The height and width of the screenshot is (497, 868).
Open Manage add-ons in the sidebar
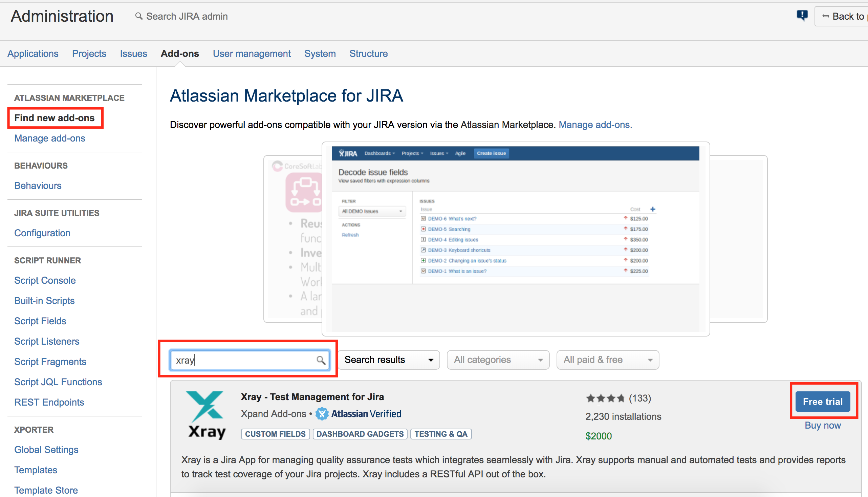tap(50, 138)
